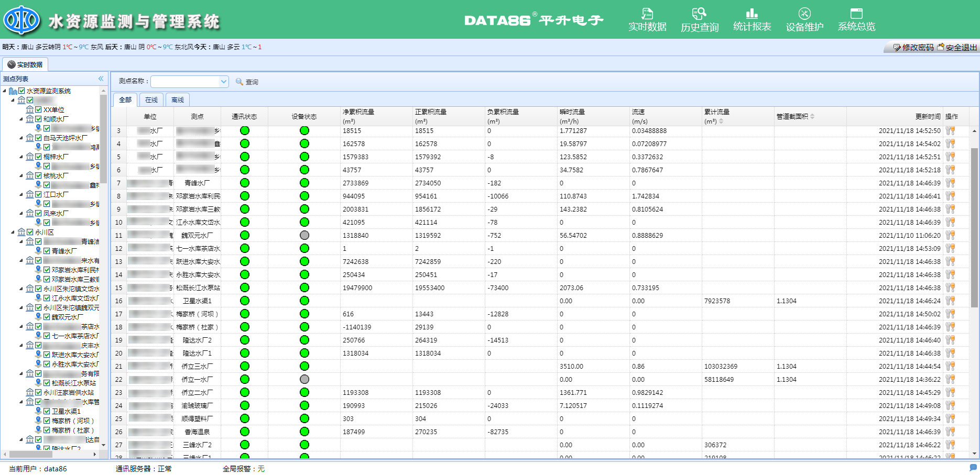Toggle the 永川区 checkbox in the tree

click(x=30, y=232)
